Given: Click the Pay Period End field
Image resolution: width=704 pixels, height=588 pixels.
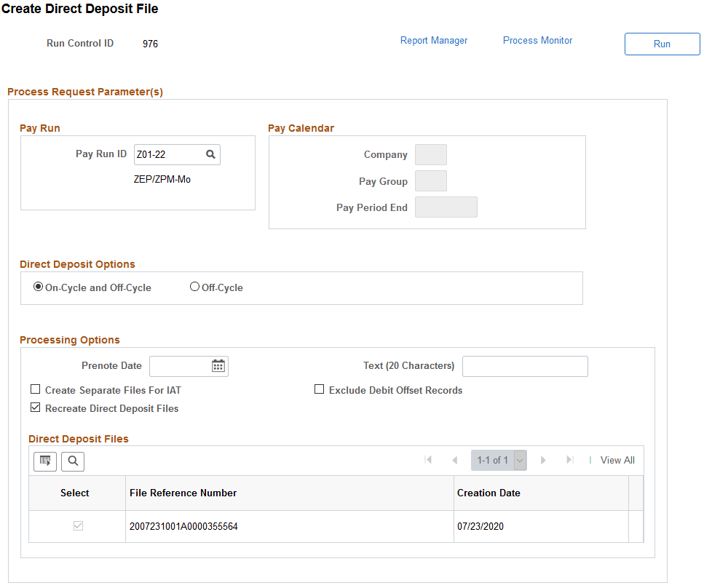Looking at the screenshot, I should click(446, 207).
